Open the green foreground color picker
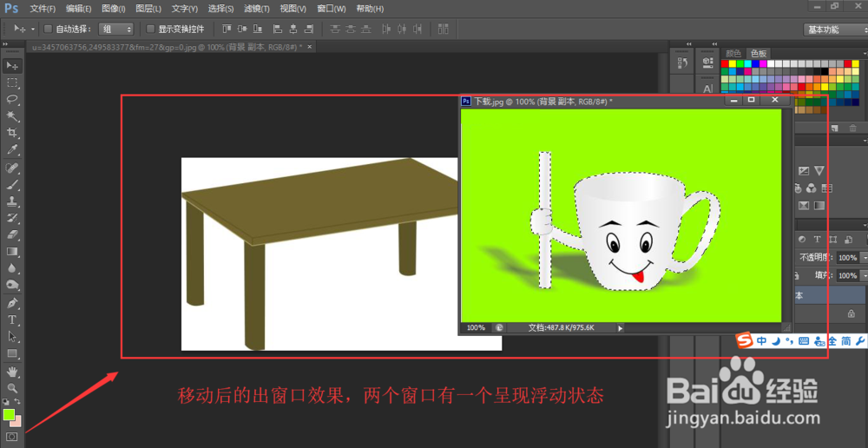 click(x=9, y=414)
